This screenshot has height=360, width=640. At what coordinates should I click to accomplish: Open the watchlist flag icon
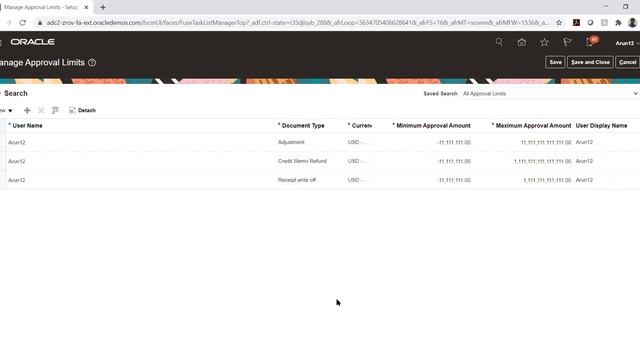point(567,42)
